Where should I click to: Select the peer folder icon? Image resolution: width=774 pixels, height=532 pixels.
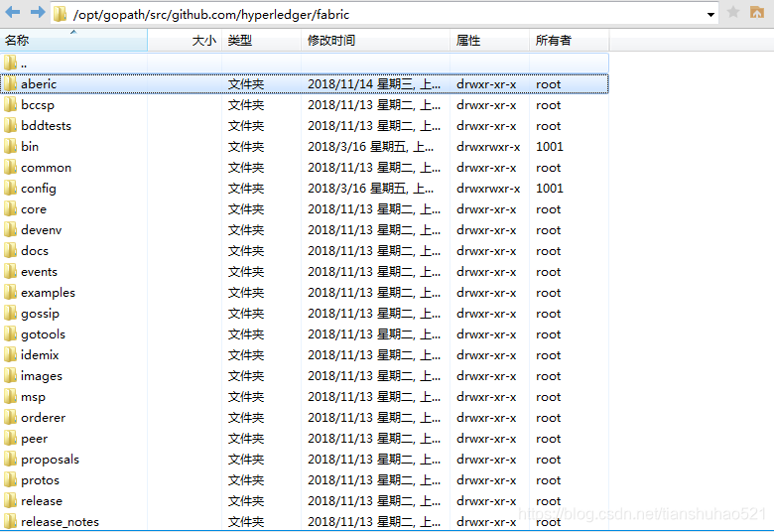point(10,438)
